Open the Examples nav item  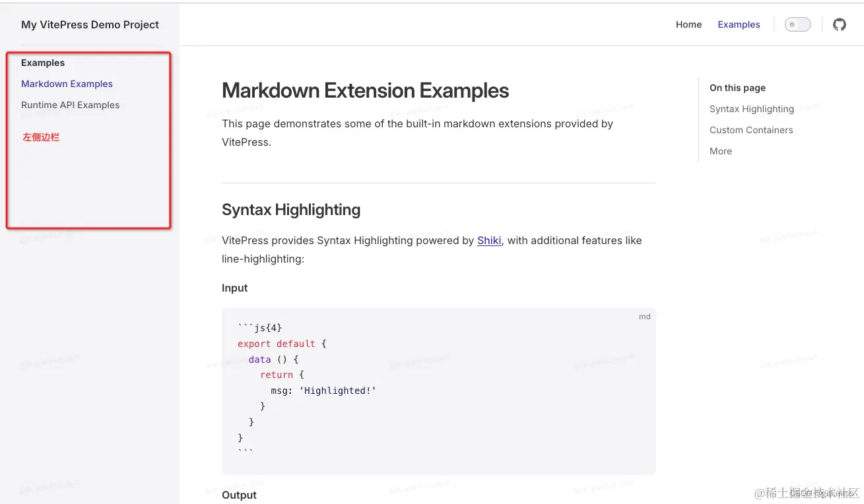[x=739, y=24]
